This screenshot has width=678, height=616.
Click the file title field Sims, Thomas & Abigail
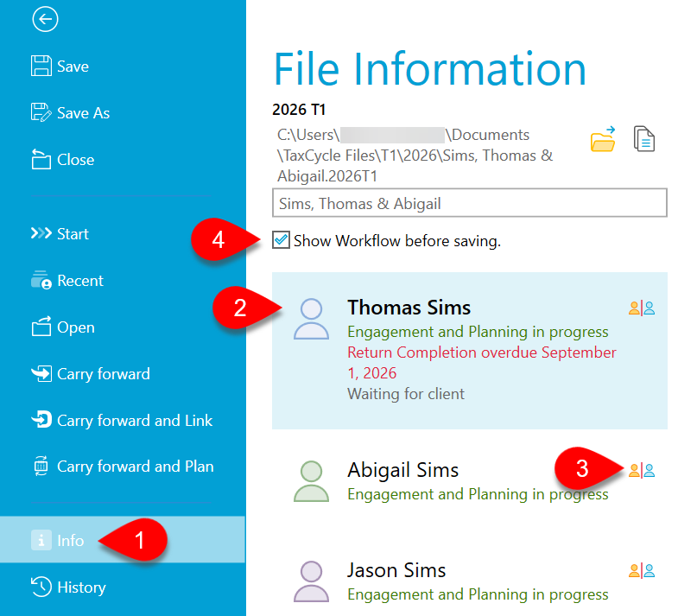(x=470, y=203)
